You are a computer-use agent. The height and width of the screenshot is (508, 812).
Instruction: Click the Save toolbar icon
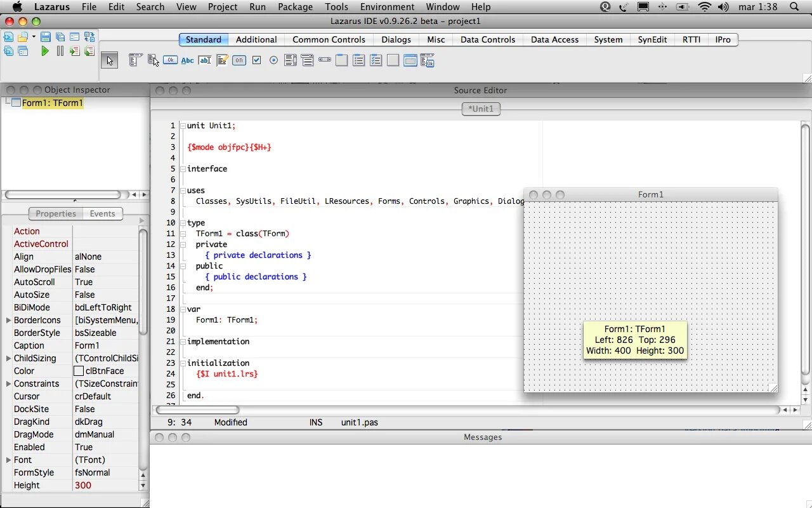(46, 37)
